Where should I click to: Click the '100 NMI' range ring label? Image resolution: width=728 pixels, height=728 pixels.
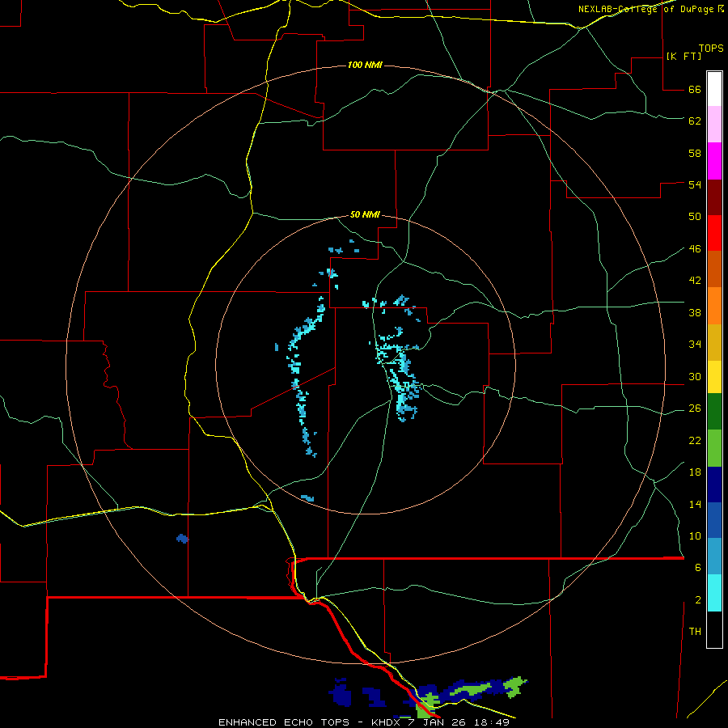pyautogui.click(x=365, y=65)
